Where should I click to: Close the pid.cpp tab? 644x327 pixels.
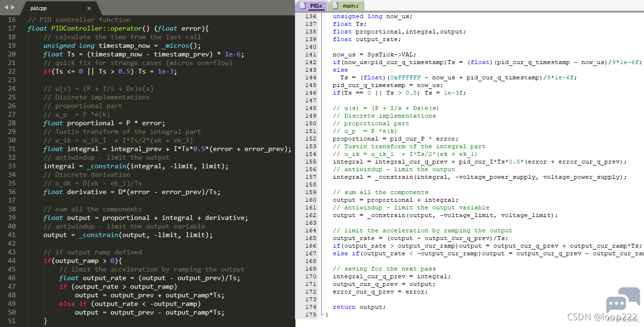[89, 8]
